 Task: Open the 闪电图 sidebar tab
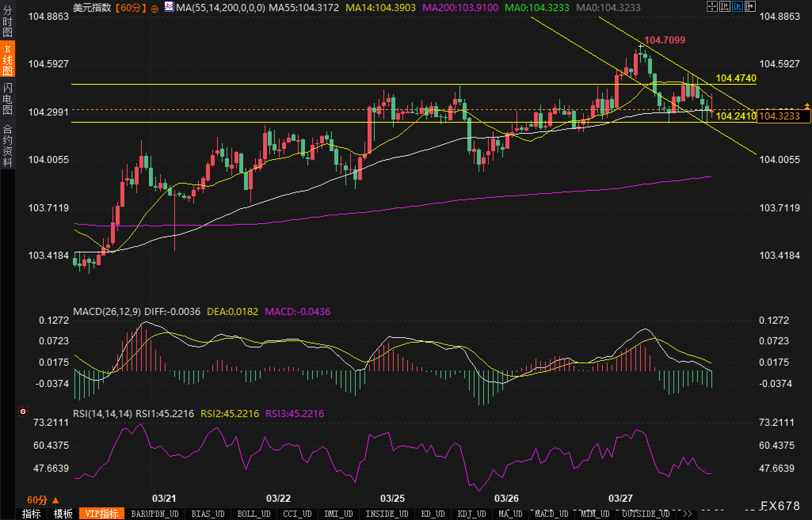point(7,99)
